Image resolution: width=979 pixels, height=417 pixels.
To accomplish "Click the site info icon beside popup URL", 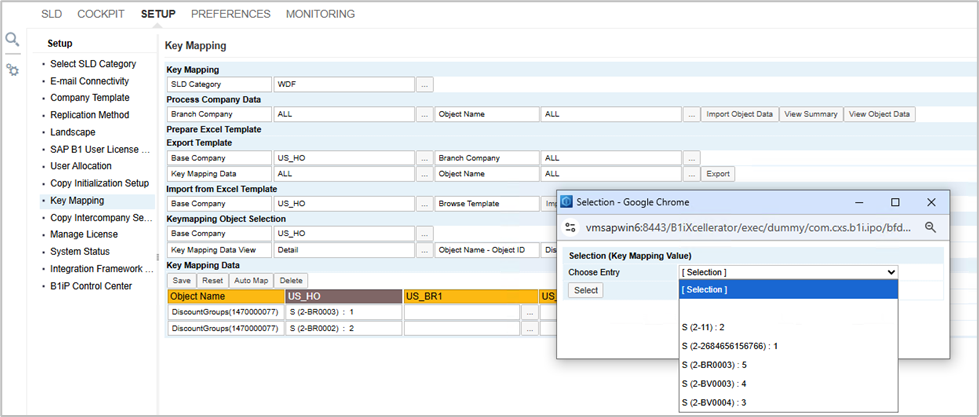I will tap(571, 227).
